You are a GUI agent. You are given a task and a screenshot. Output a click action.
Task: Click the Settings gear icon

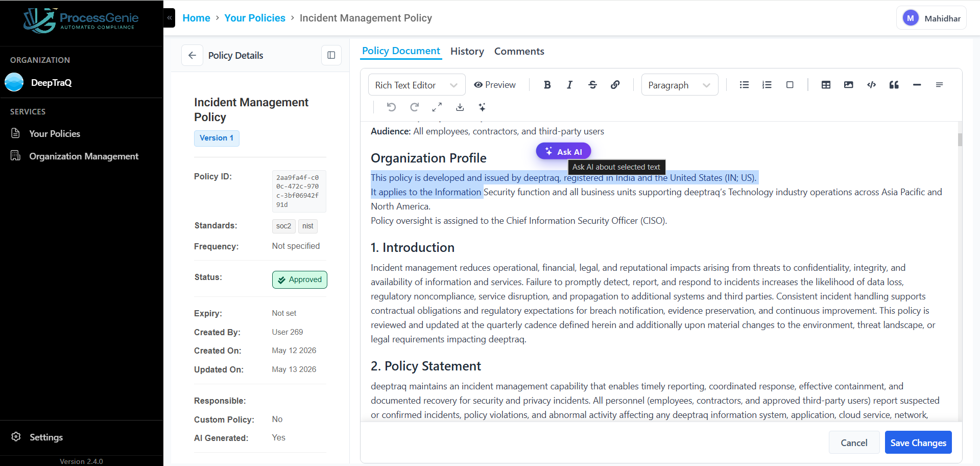[16, 437]
